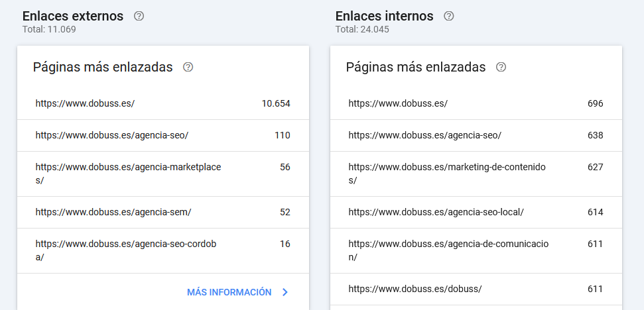This screenshot has width=644, height=310.
Task: Select internal agencia-seo row with 638
Action: pos(476,136)
